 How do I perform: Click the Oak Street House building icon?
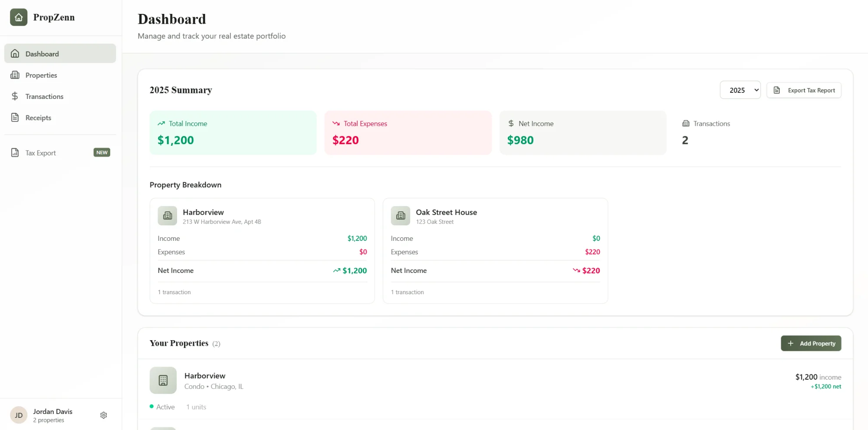tap(400, 216)
